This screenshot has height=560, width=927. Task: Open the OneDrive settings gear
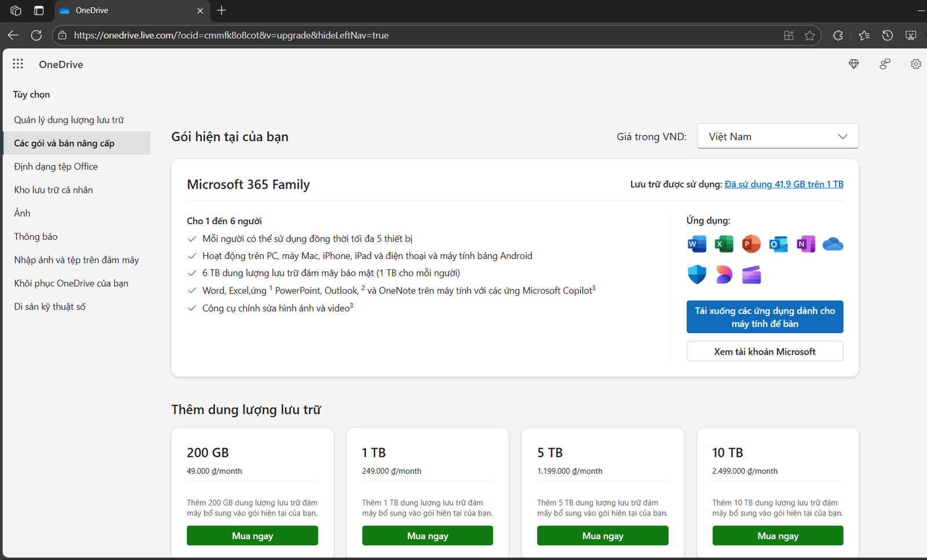[x=915, y=64]
